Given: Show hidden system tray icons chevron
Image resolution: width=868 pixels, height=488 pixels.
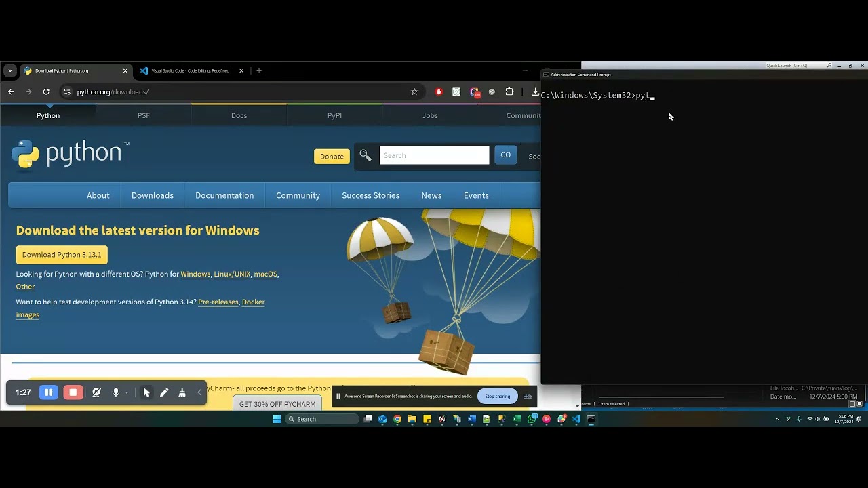Looking at the screenshot, I should pyautogui.click(x=777, y=419).
